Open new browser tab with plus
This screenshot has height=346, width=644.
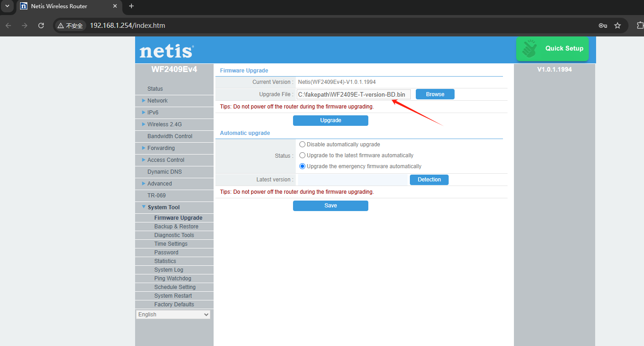click(131, 6)
